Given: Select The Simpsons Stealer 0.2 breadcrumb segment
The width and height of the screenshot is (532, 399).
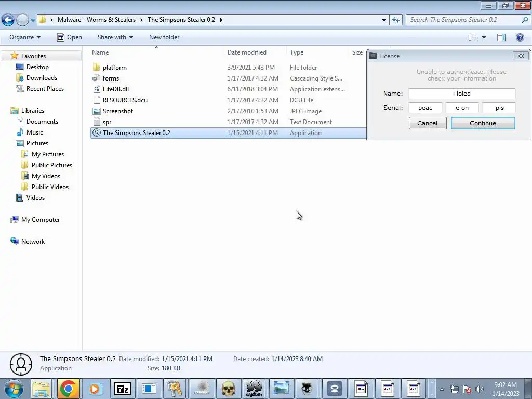Looking at the screenshot, I should pyautogui.click(x=181, y=20).
